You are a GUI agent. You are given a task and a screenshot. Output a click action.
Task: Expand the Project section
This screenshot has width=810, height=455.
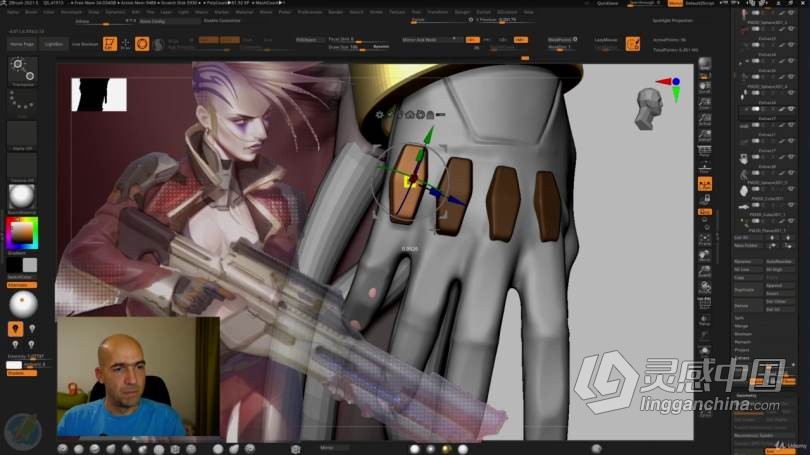click(742, 350)
